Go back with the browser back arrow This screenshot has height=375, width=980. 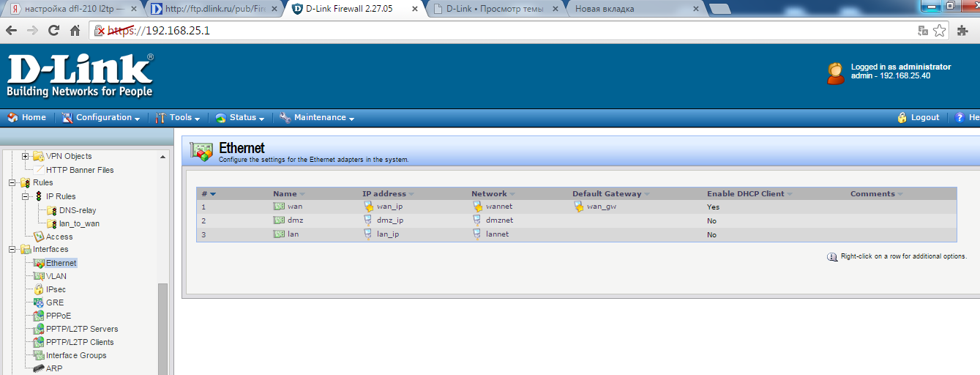12,31
